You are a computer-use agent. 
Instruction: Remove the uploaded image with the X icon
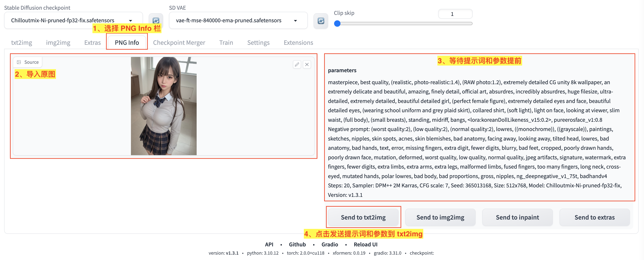point(307,64)
